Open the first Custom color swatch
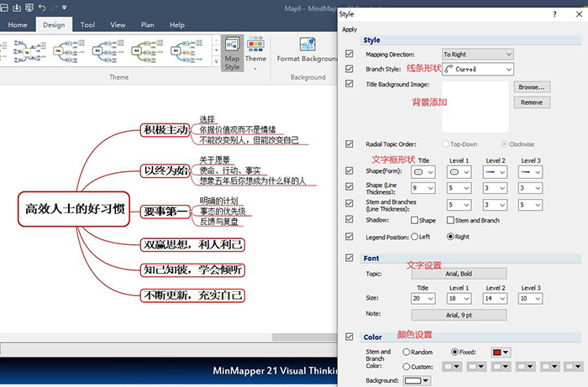 452,367
